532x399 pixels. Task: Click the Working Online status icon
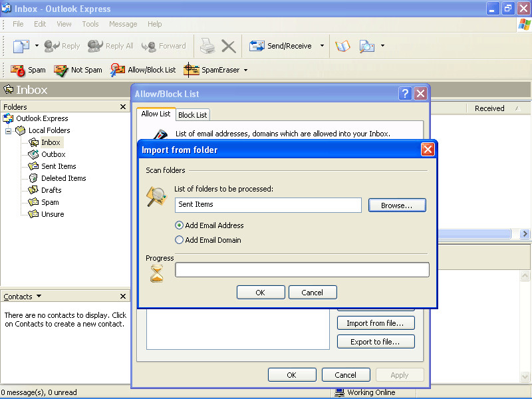(339, 392)
